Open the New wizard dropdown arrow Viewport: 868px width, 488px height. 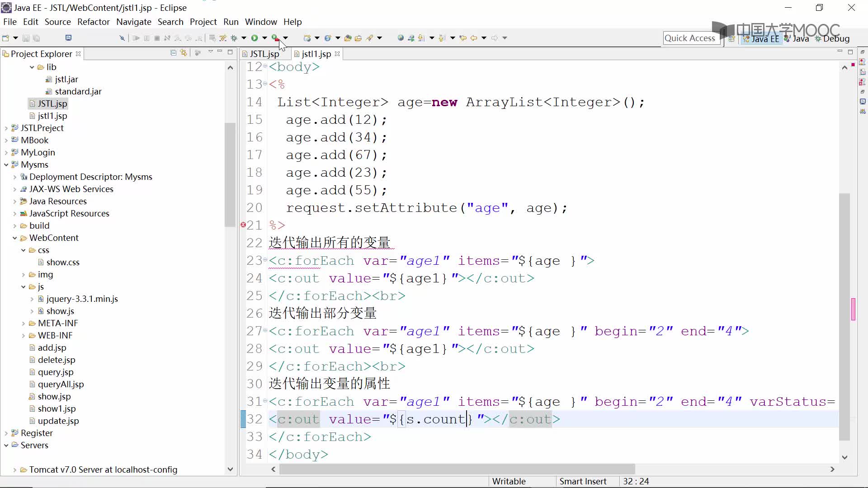pos(15,38)
